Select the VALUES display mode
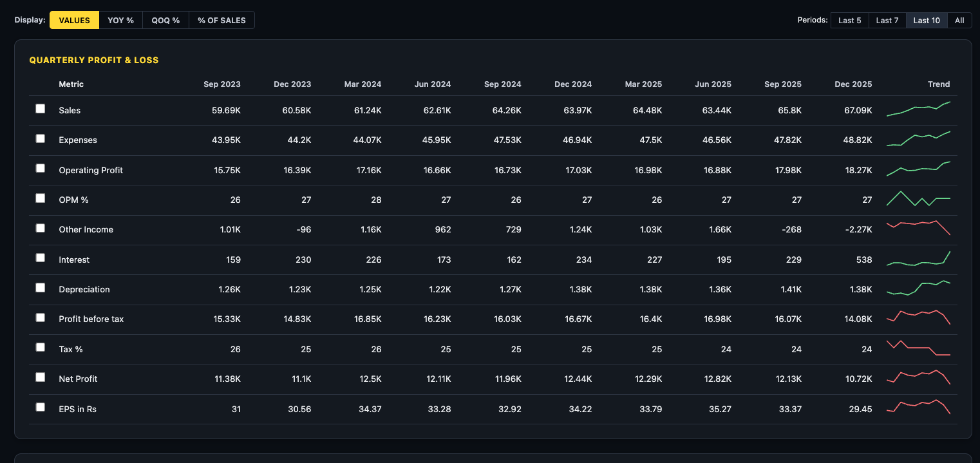Screen dimensions: 980x463 [x=73, y=20]
